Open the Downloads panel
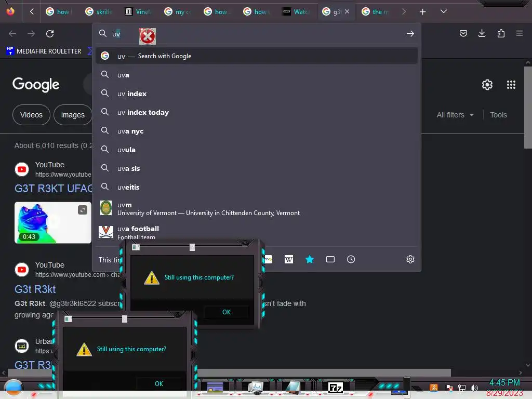Viewport: 532px width, 399px height. pyautogui.click(x=482, y=33)
